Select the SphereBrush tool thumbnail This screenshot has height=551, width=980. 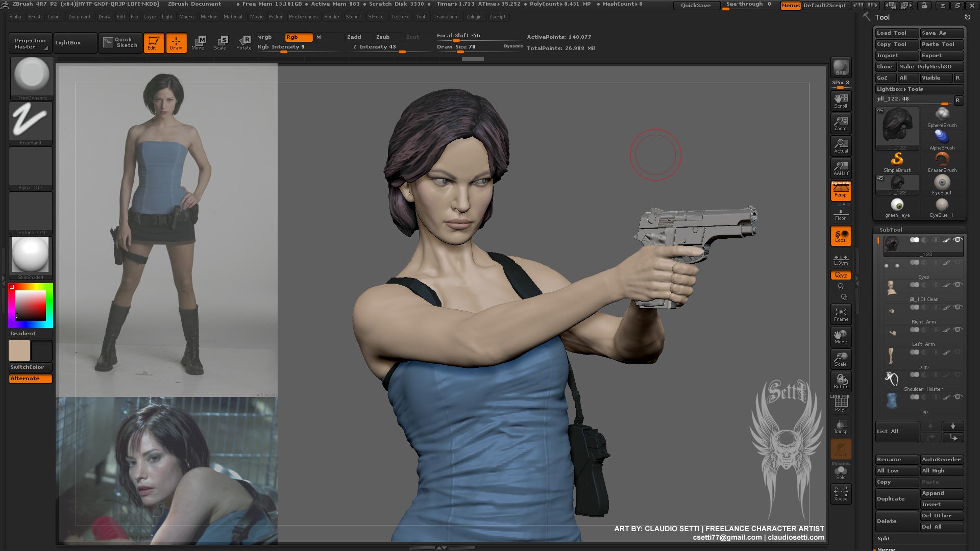pyautogui.click(x=942, y=117)
